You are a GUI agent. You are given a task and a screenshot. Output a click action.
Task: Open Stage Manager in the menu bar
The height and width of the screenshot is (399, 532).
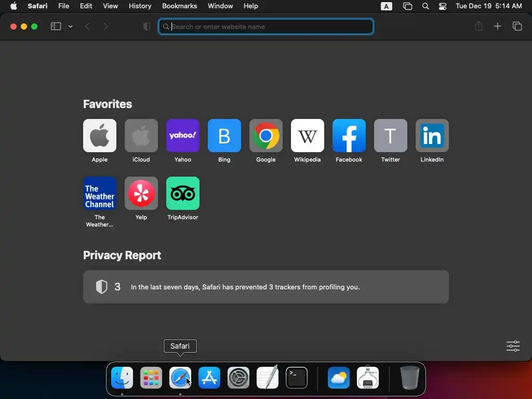click(407, 6)
